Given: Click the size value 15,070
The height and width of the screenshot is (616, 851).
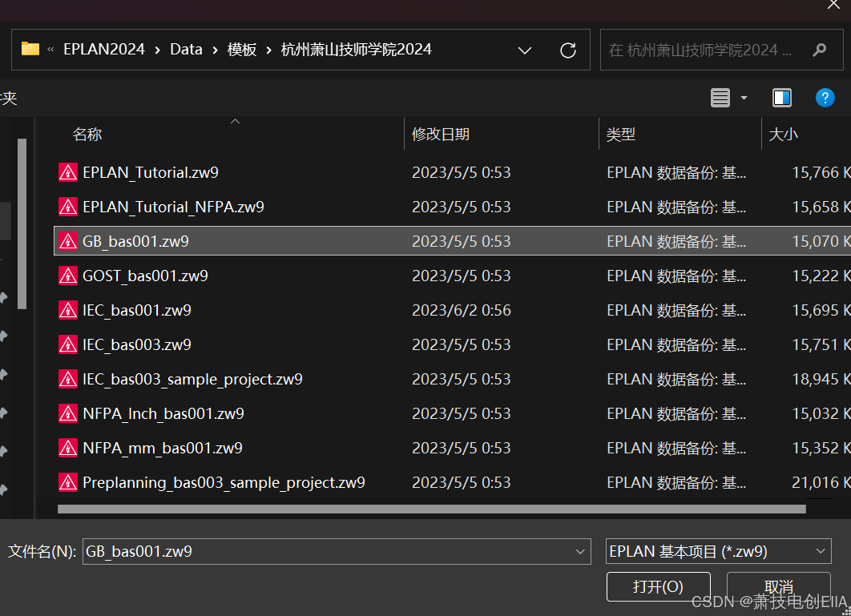Looking at the screenshot, I should tap(815, 242).
